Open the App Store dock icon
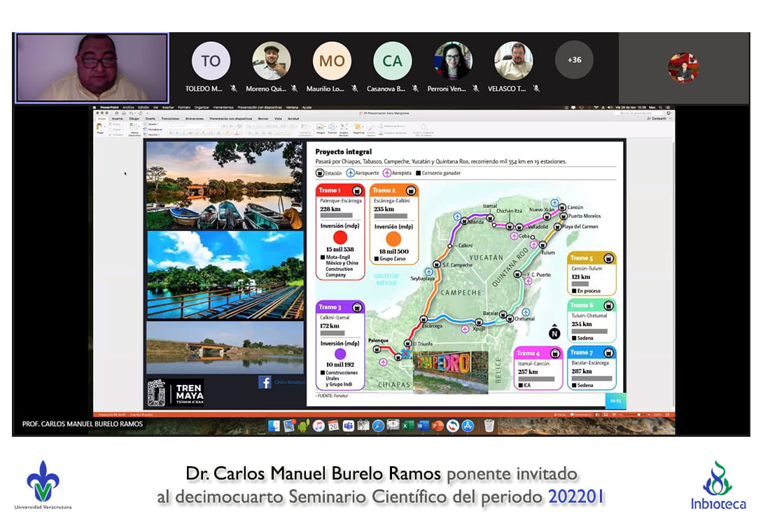Viewport: 763px width, 532px height. click(x=468, y=426)
